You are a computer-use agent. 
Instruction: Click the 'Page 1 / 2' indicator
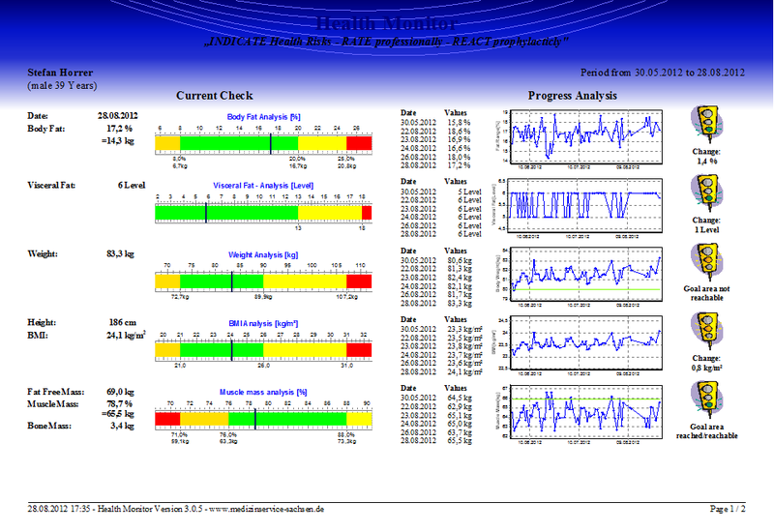tap(728, 509)
